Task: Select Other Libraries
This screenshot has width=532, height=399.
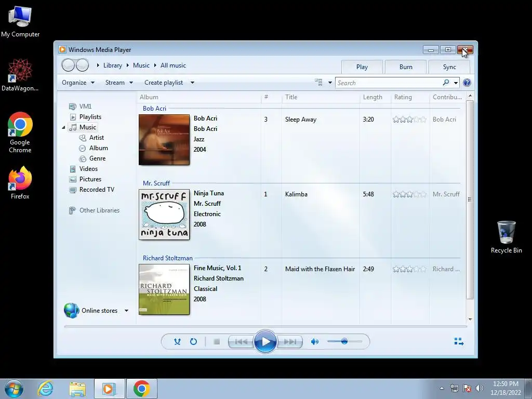Action: point(99,210)
